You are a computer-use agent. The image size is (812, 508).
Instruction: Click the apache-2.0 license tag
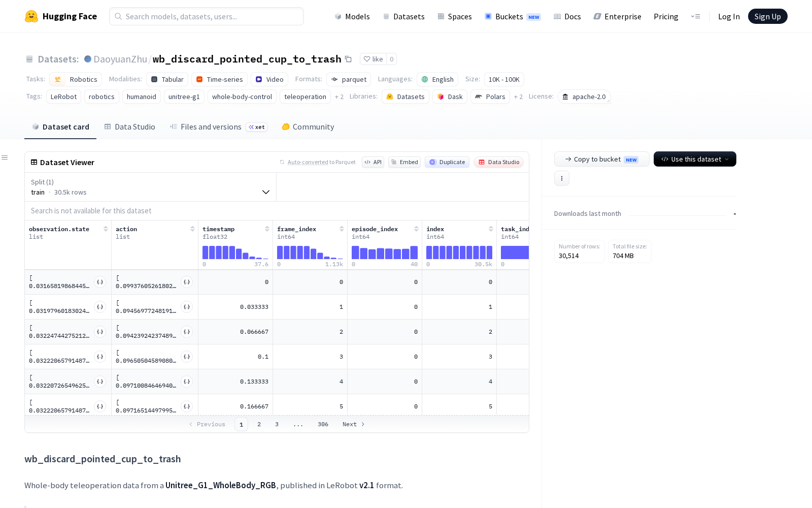(x=584, y=97)
